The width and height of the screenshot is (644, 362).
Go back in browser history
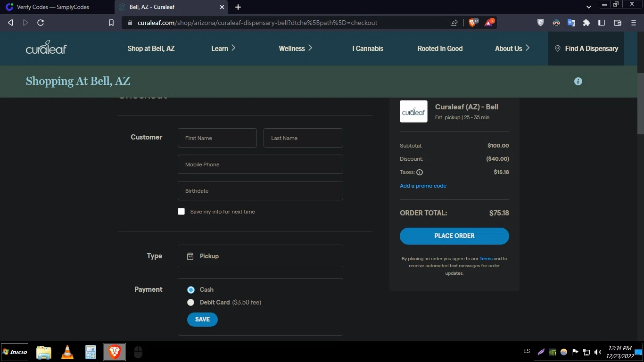(x=10, y=23)
